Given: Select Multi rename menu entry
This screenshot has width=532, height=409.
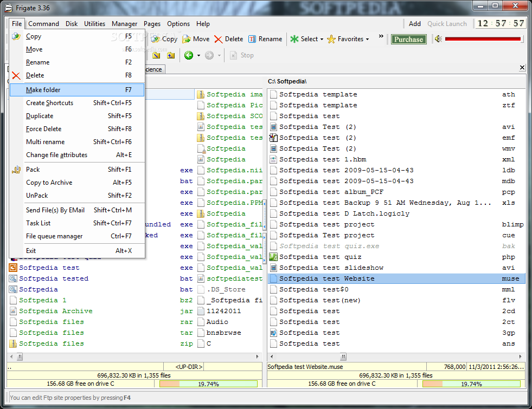Looking at the screenshot, I should [x=77, y=141].
